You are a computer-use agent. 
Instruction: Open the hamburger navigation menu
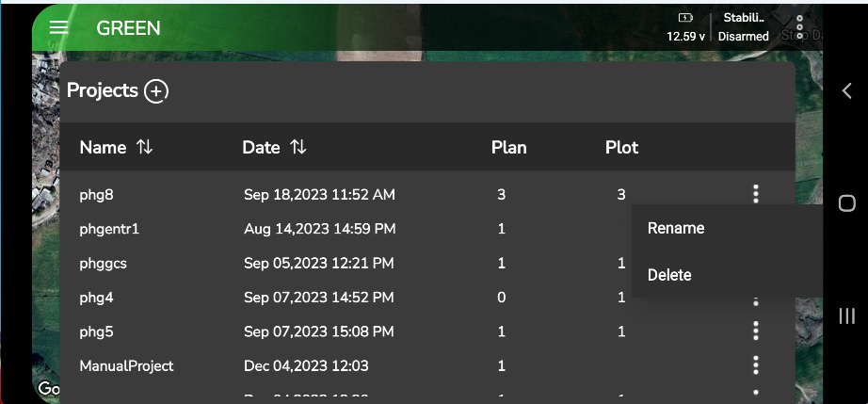click(58, 27)
